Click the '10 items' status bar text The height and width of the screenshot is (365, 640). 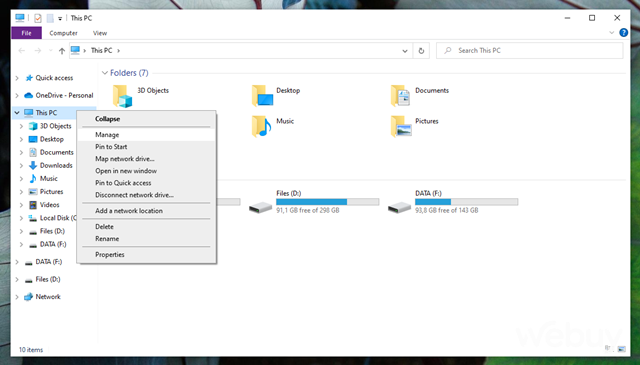click(31, 350)
